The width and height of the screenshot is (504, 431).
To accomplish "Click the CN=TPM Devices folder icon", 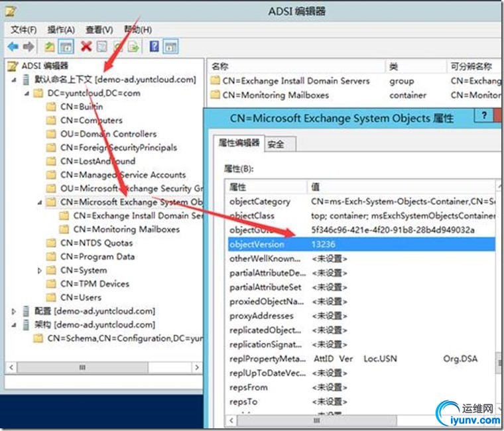I will [51, 284].
